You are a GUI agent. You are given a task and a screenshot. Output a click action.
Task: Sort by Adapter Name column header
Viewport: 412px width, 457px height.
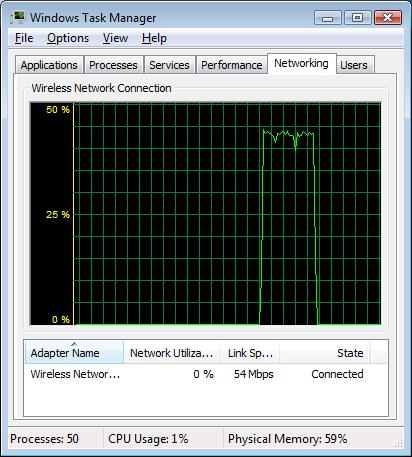74,352
